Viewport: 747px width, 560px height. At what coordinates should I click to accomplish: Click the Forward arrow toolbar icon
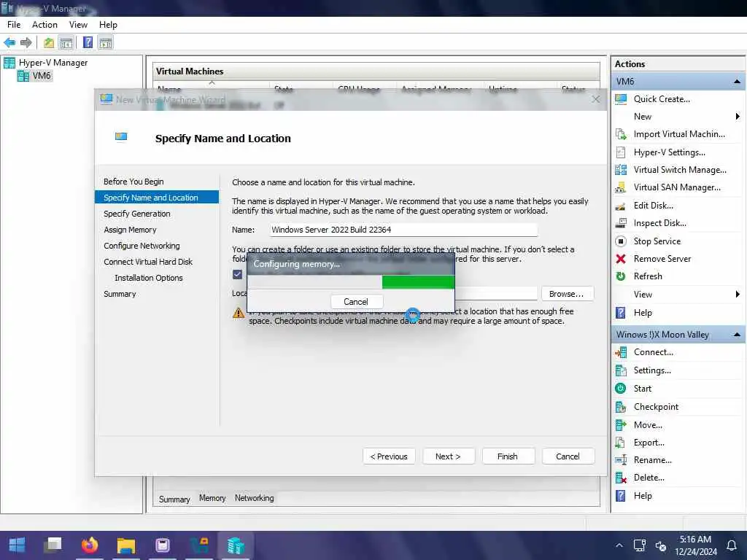pos(26,43)
